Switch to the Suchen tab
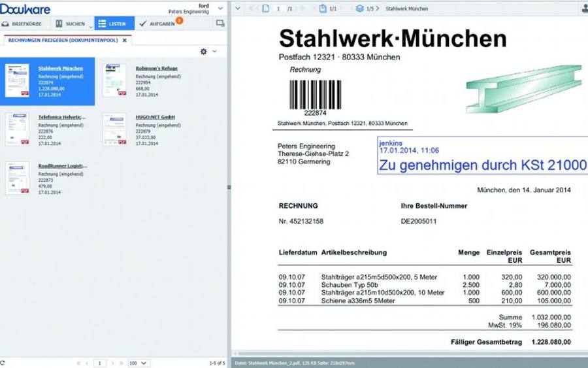 tap(70, 24)
